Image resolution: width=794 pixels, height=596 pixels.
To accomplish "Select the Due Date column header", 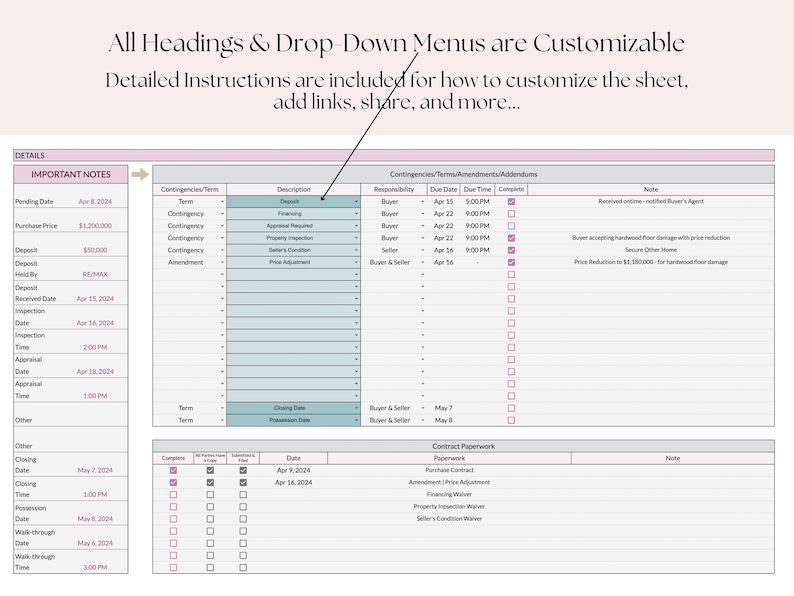I will point(444,189).
